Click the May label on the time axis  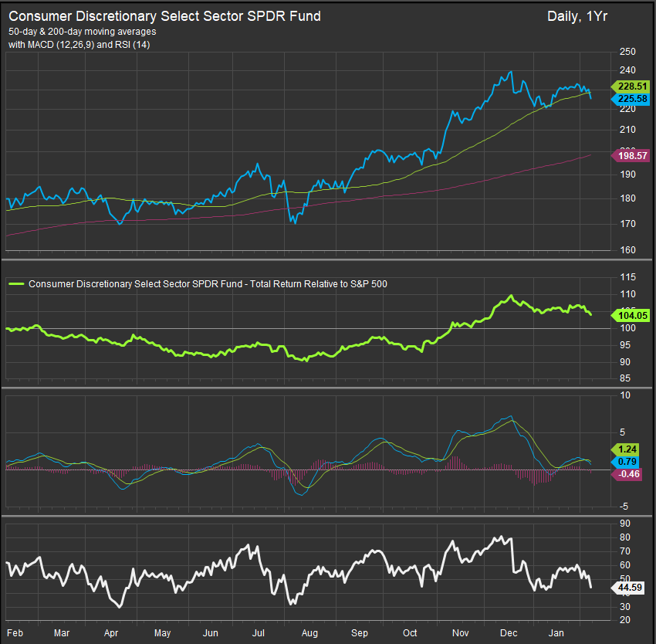tap(162, 633)
